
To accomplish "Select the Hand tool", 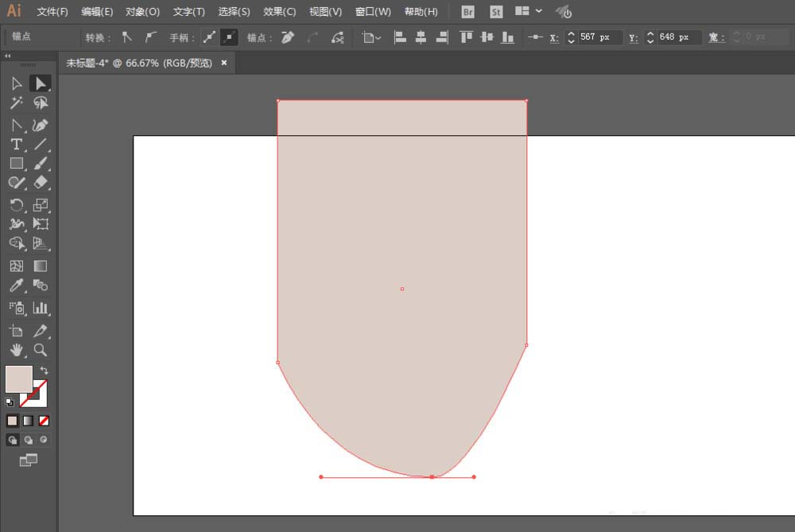I will 16,350.
